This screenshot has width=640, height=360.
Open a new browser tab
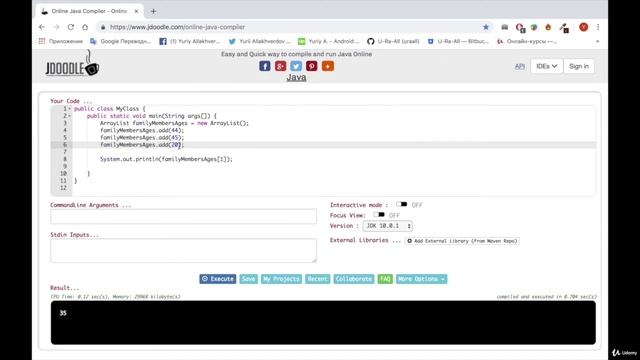153,11
